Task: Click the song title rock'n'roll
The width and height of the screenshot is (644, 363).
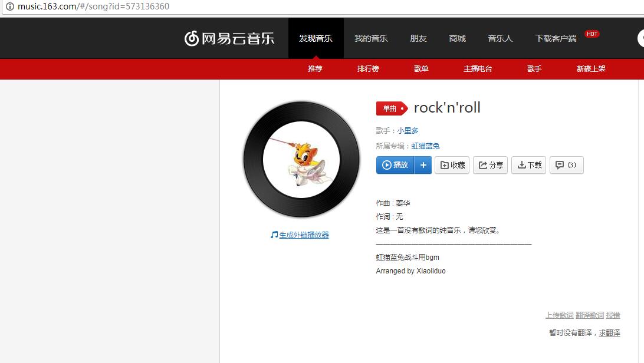Action: pyautogui.click(x=447, y=107)
